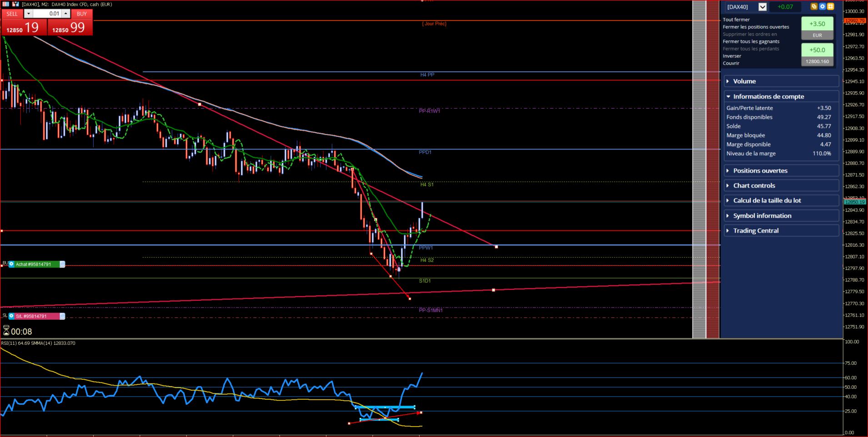This screenshot has width=868, height=437.
Task: Click the orange linked-squares panel icon
Action: 814,7
